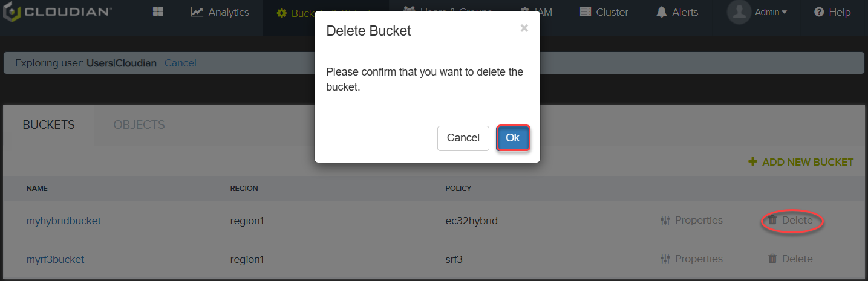Viewport: 868px width, 281px height.
Task: Click the Cluster server icon
Action: coord(585,12)
